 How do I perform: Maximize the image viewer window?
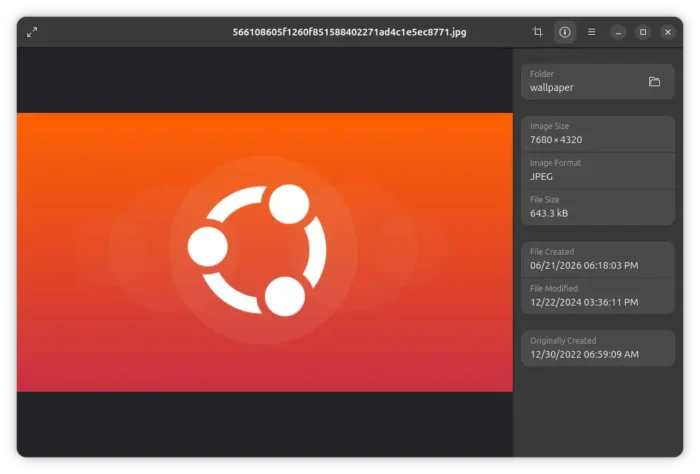[x=643, y=32]
